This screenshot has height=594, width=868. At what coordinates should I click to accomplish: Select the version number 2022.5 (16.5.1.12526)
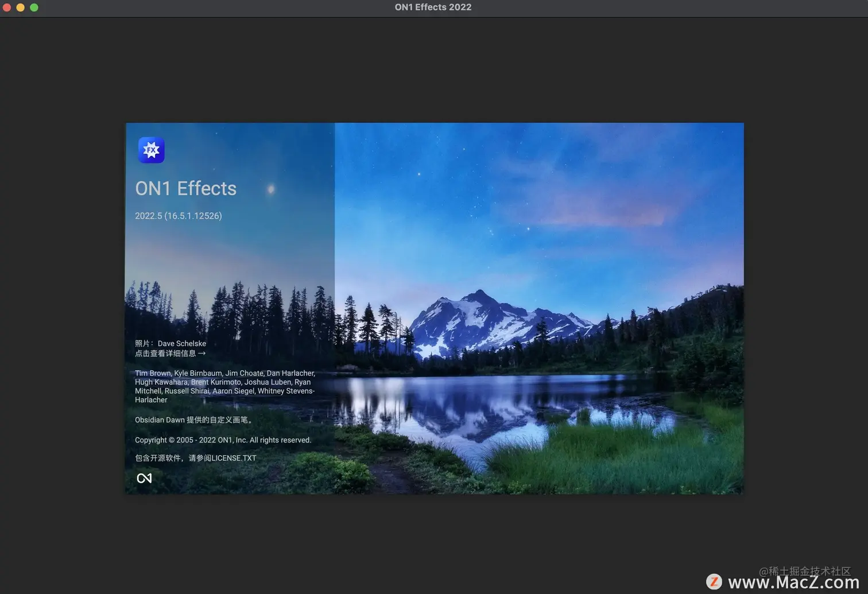(179, 216)
